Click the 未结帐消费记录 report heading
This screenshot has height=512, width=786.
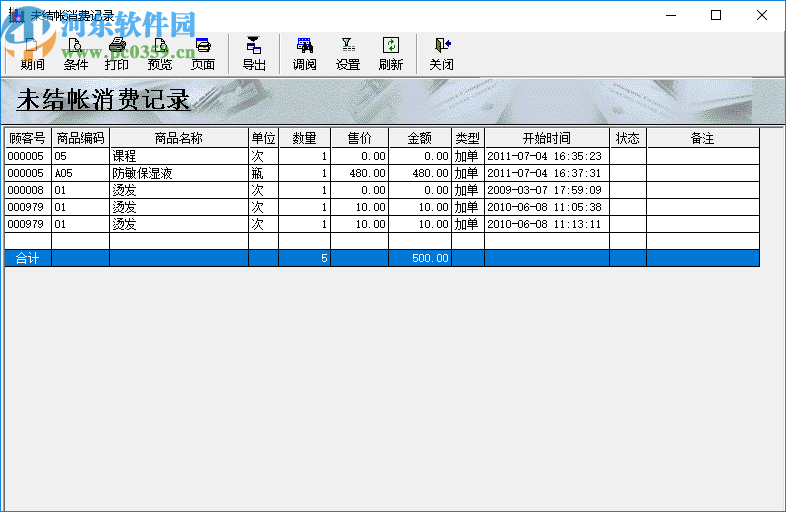coord(103,99)
